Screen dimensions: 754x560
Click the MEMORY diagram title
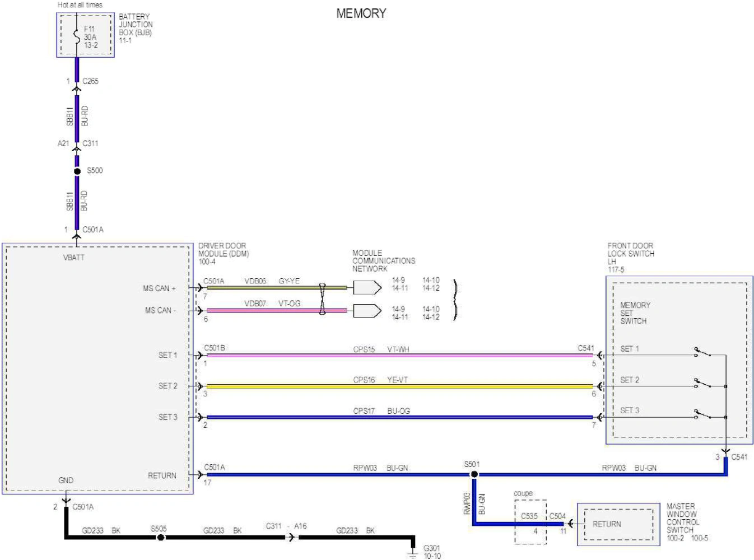[x=361, y=13]
